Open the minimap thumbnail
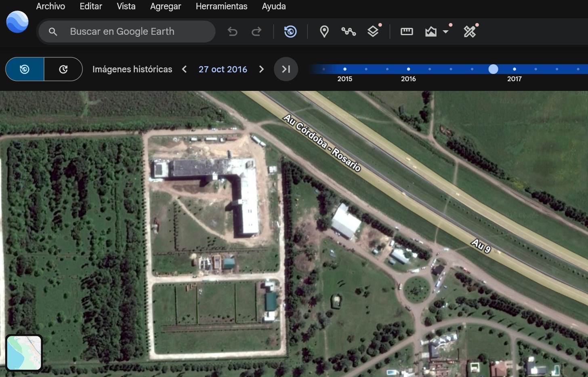 24,353
